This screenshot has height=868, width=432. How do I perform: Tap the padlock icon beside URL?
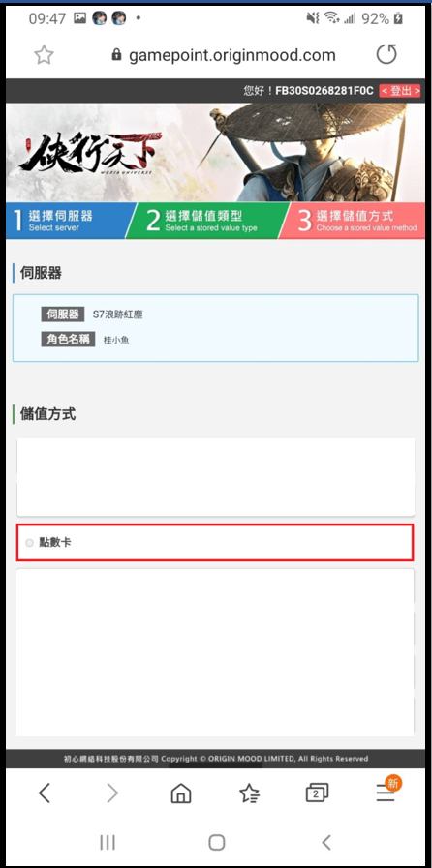click(116, 54)
